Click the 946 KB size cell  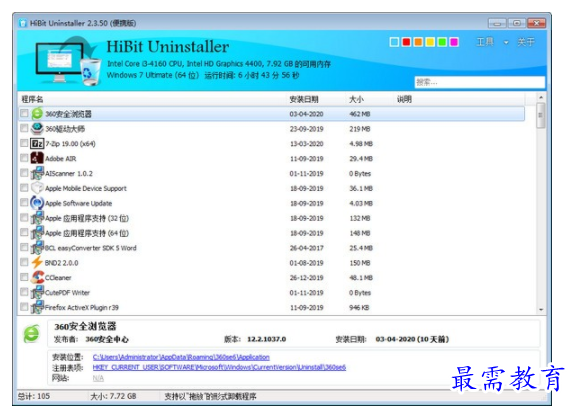pos(359,308)
